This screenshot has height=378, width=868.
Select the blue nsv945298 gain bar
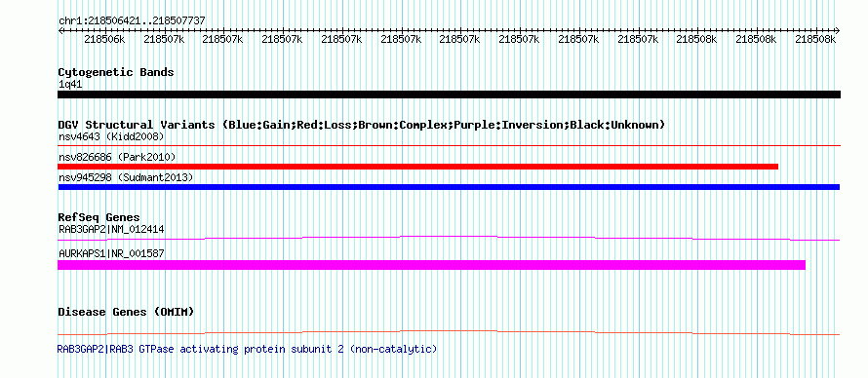pyautogui.click(x=449, y=187)
